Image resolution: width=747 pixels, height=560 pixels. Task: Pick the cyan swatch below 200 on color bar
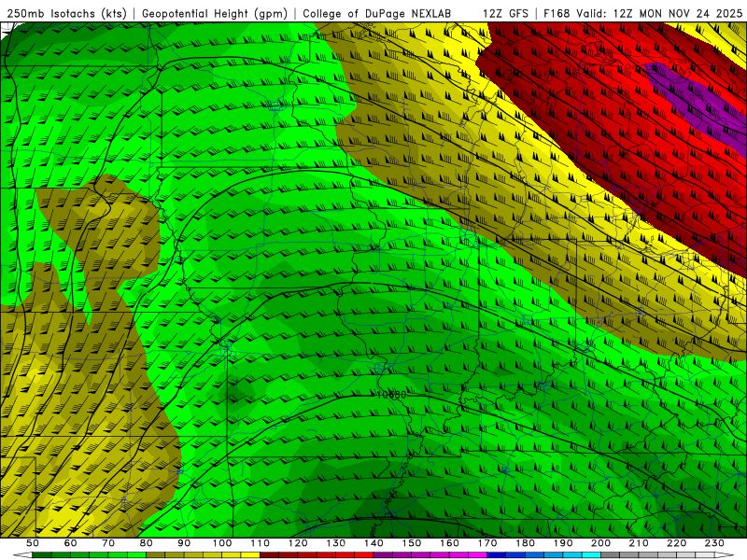[x=591, y=554]
